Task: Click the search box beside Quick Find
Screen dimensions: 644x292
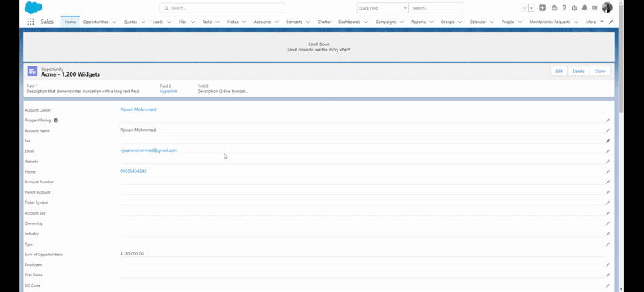Action: pos(436,7)
